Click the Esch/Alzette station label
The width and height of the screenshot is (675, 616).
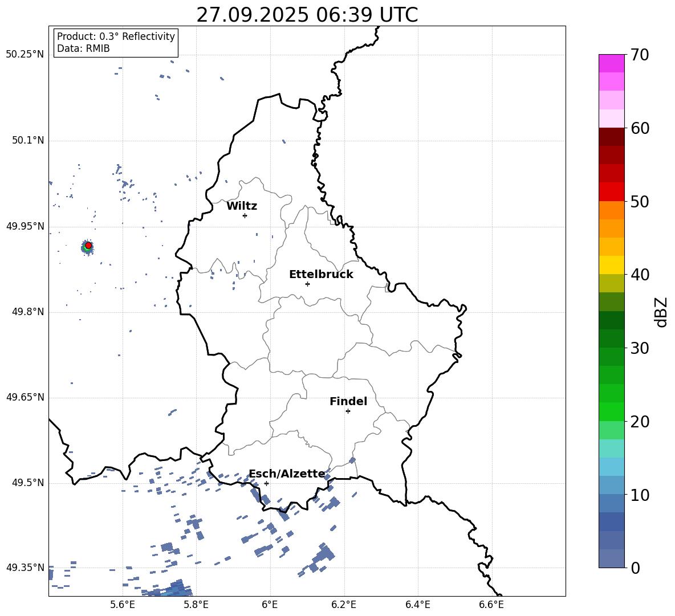[287, 474]
